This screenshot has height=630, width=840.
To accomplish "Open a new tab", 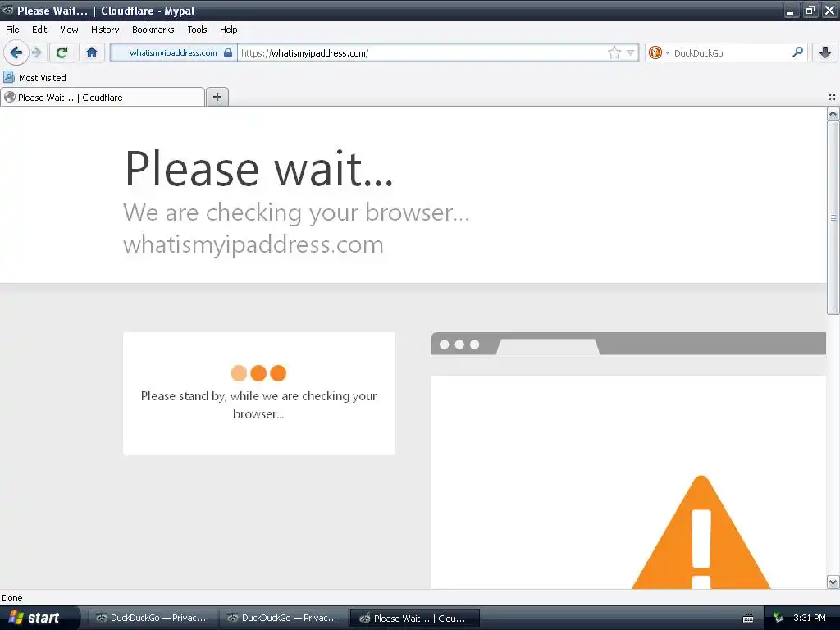I will pyautogui.click(x=217, y=97).
